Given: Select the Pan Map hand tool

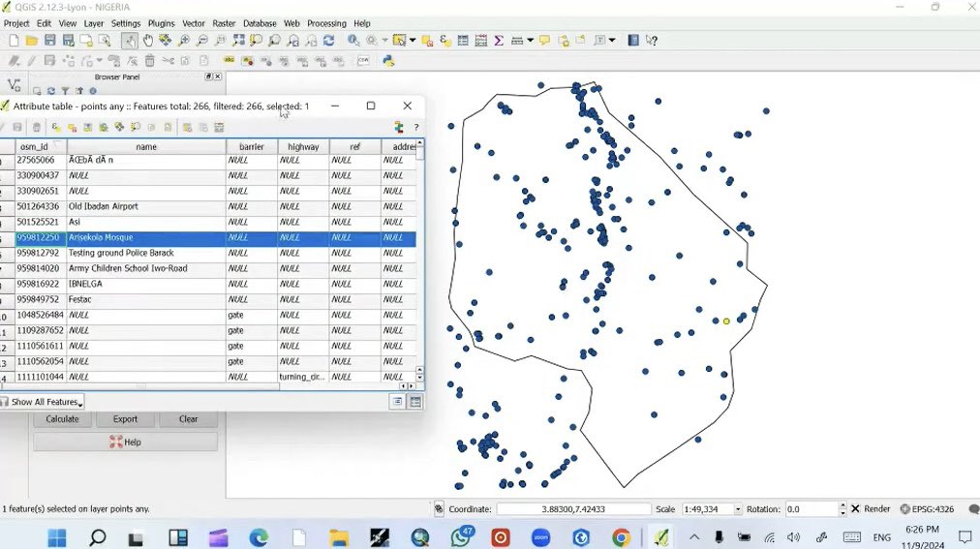Looking at the screenshot, I should [147, 41].
